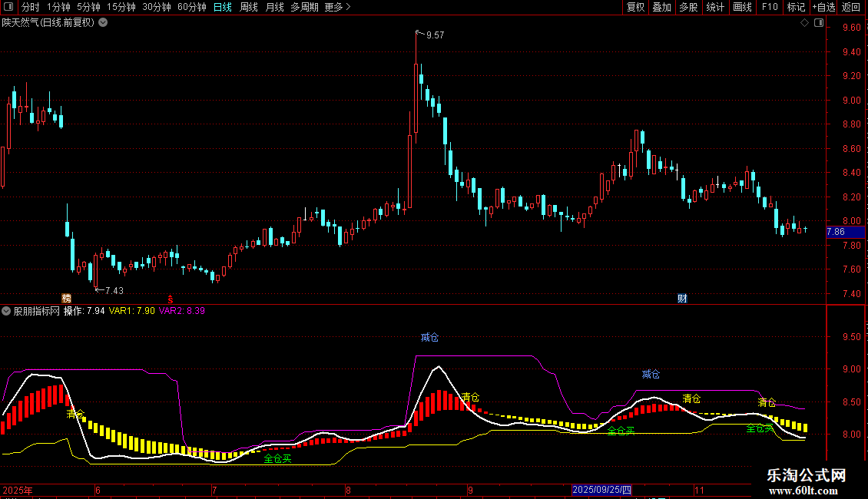The image size is (868, 499).
Task: Click the 返回 back button
Action: pos(851,7)
